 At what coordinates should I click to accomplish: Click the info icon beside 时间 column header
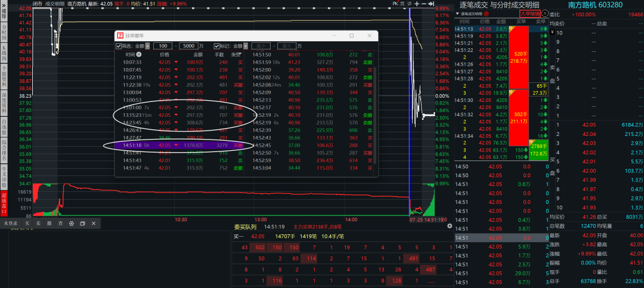tap(139, 54)
